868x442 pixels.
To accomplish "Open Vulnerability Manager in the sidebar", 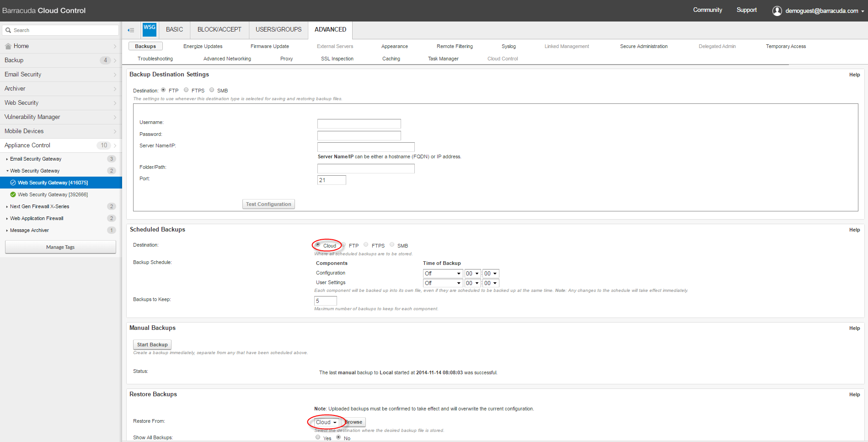I will [61, 117].
